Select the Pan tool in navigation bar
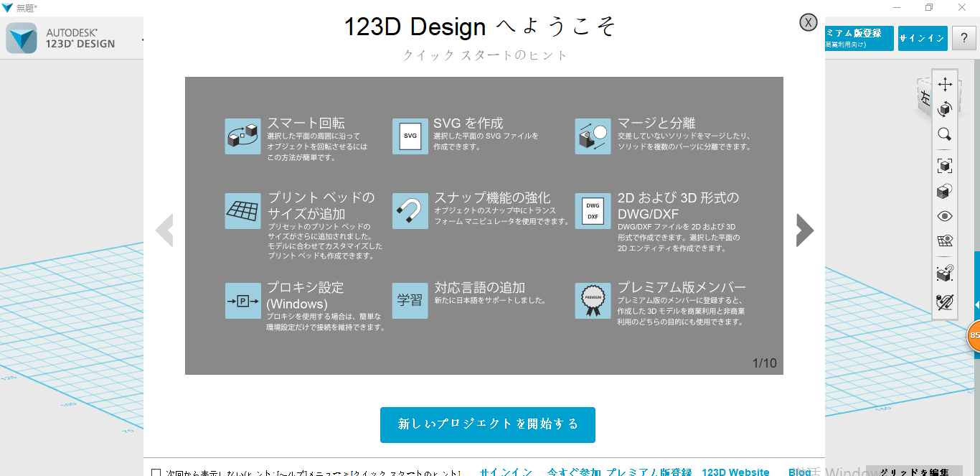The height and width of the screenshot is (476, 980). point(945,84)
